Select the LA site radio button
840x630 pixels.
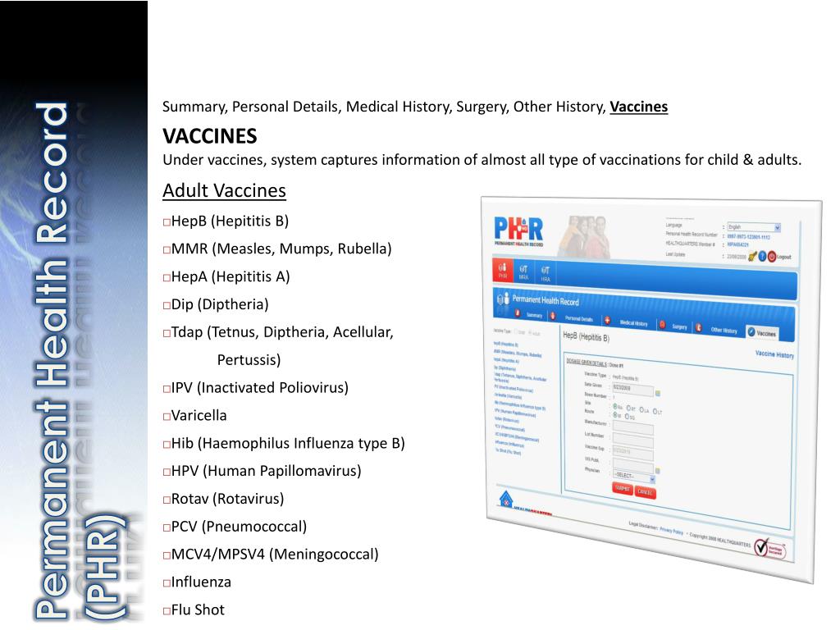(x=641, y=410)
